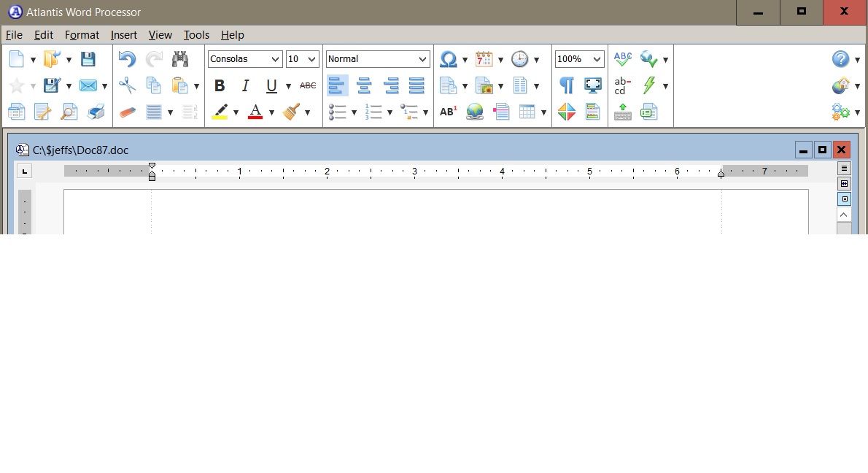Screen dimensions: 868x473
Task: Click the Save floppy disk icon
Action: tap(88, 59)
